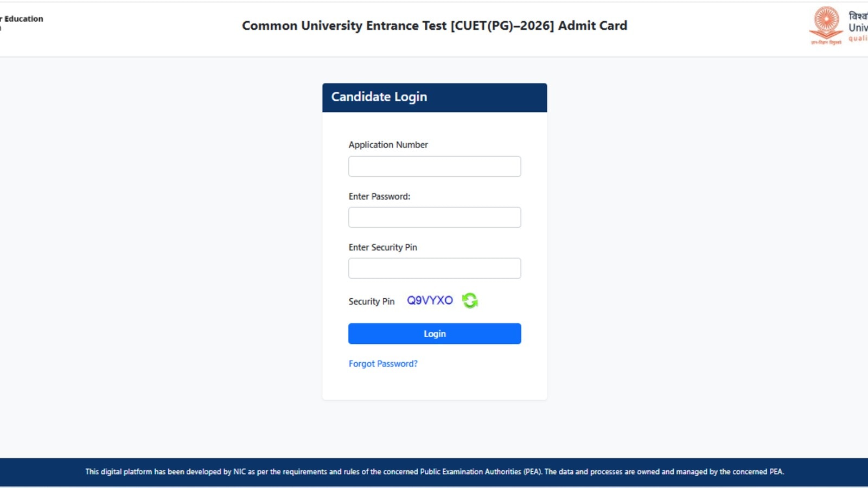The image size is (868, 488).
Task: Click the Security Pin label text
Action: (x=371, y=301)
